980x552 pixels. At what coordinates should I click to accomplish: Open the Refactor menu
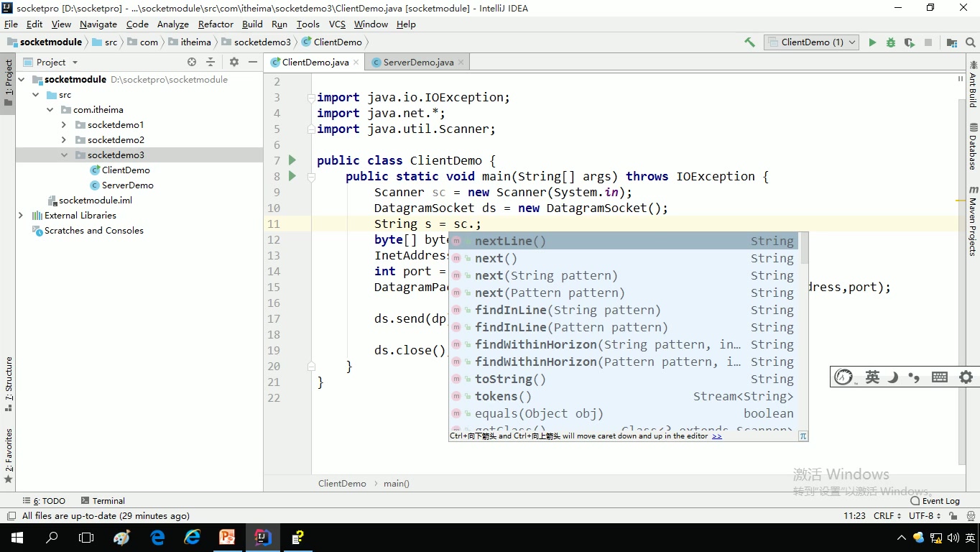click(x=216, y=24)
